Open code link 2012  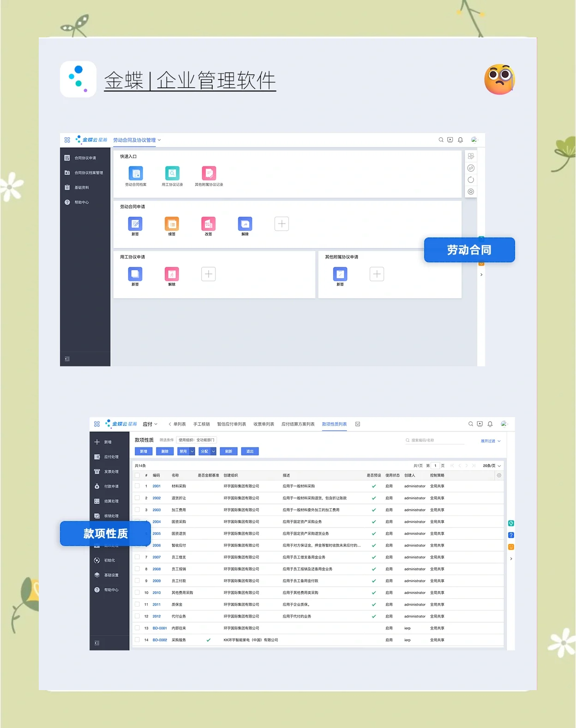coord(156,616)
